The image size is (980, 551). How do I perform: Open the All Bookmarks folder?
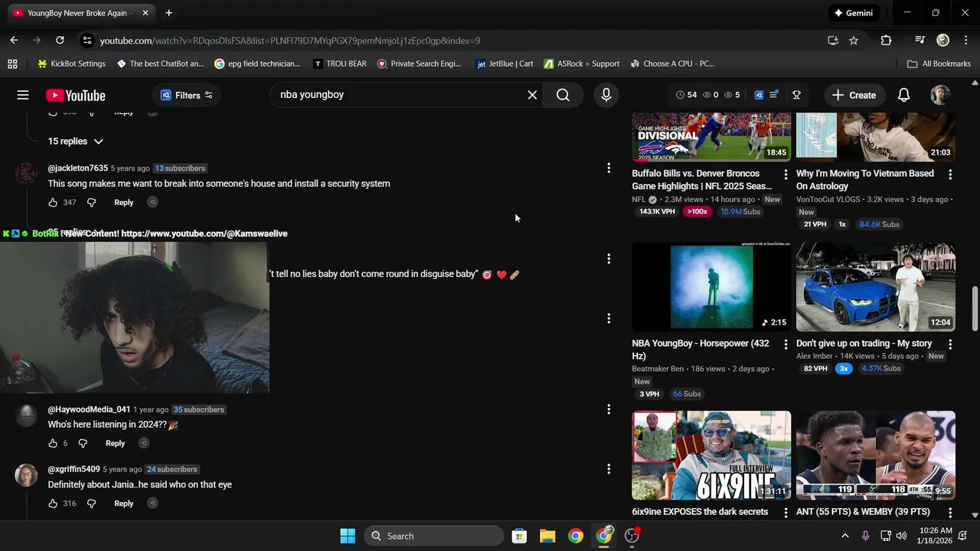[x=939, y=64]
